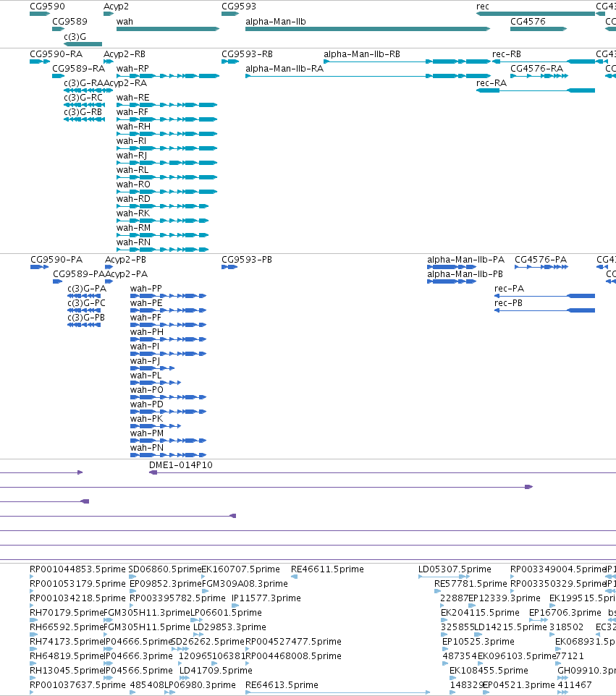Select transcript label rec-RA
This screenshot has width=616, height=696.
pyautogui.click(x=491, y=83)
